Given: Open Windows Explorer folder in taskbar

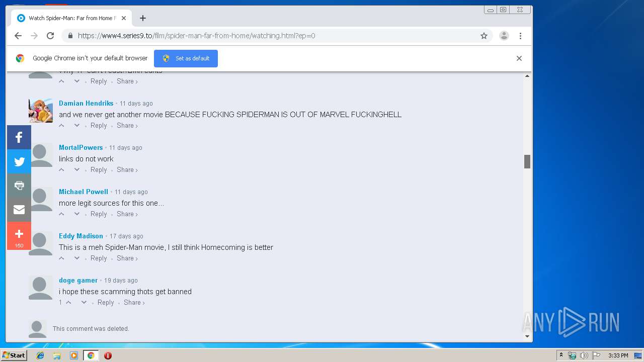Looking at the screenshot, I should 57,355.
